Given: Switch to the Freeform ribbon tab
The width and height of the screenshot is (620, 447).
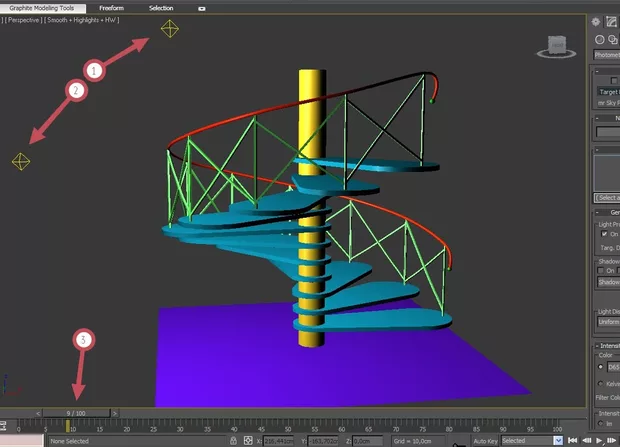Looking at the screenshot, I should [x=112, y=7].
